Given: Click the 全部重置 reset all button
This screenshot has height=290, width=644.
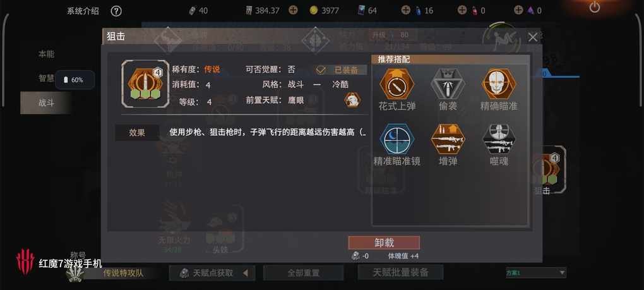Looking at the screenshot, I should pos(303,273).
